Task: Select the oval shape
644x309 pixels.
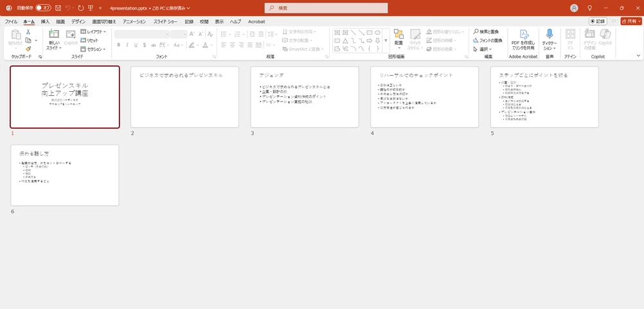Action: coord(377,32)
